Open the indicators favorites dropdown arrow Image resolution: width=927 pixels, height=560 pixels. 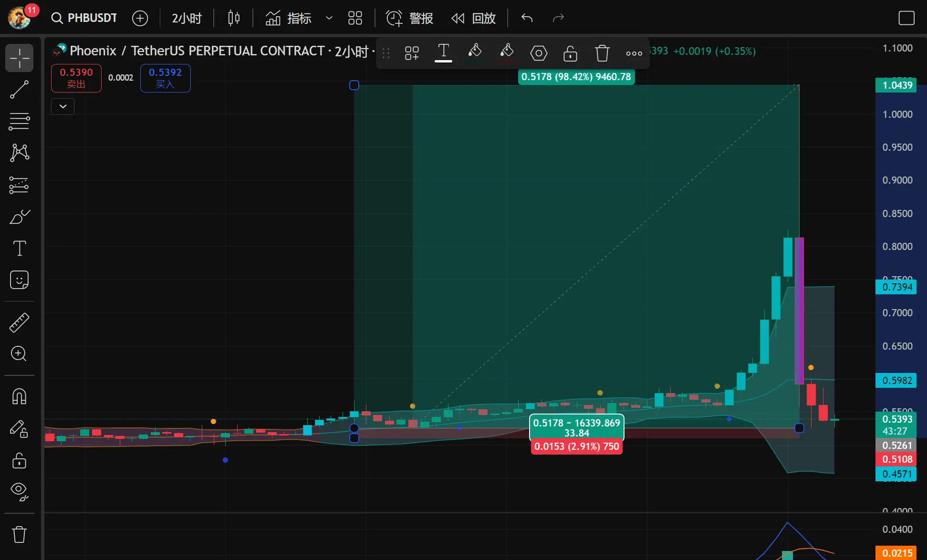pos(329,18)
